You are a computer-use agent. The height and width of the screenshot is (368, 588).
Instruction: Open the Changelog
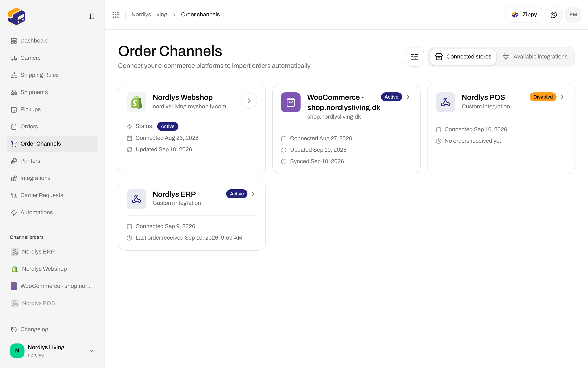(52, 329)
